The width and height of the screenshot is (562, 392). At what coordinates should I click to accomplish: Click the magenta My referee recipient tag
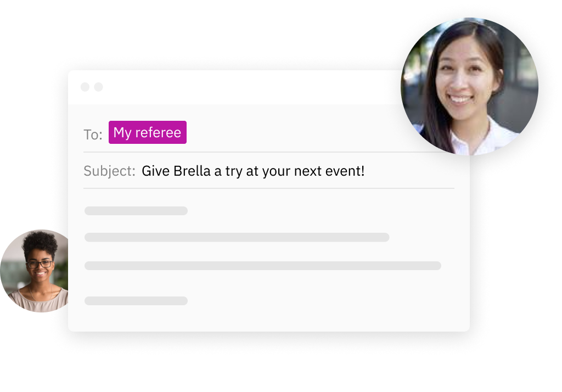click(x=147, y=132)
